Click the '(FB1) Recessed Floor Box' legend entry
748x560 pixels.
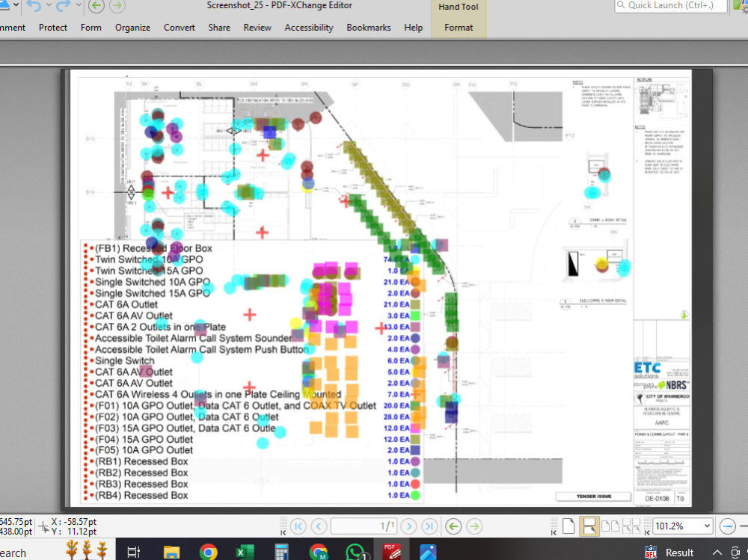coord(153,248)
